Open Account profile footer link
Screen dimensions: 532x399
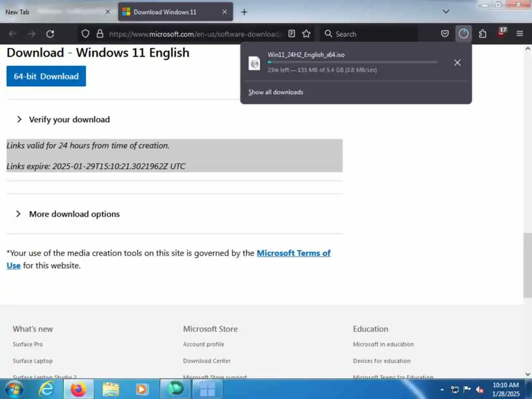coord(204,344)
